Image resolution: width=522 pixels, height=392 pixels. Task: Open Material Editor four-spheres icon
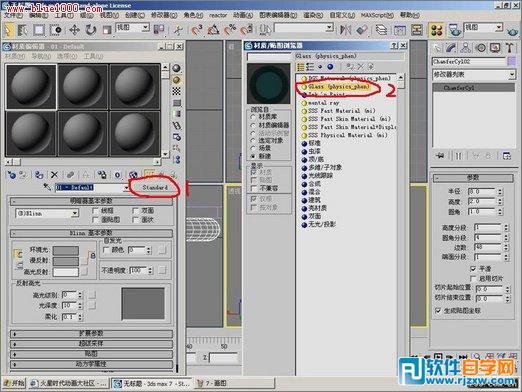436,30
